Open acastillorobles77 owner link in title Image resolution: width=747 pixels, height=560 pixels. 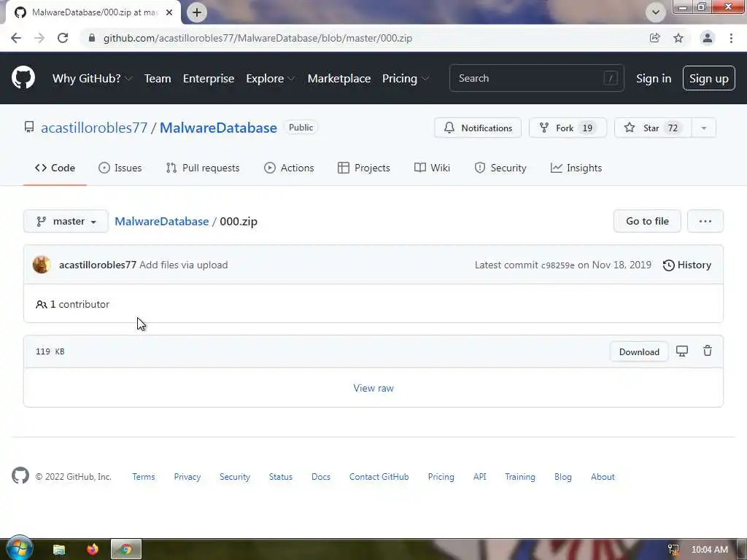[94, 128]
